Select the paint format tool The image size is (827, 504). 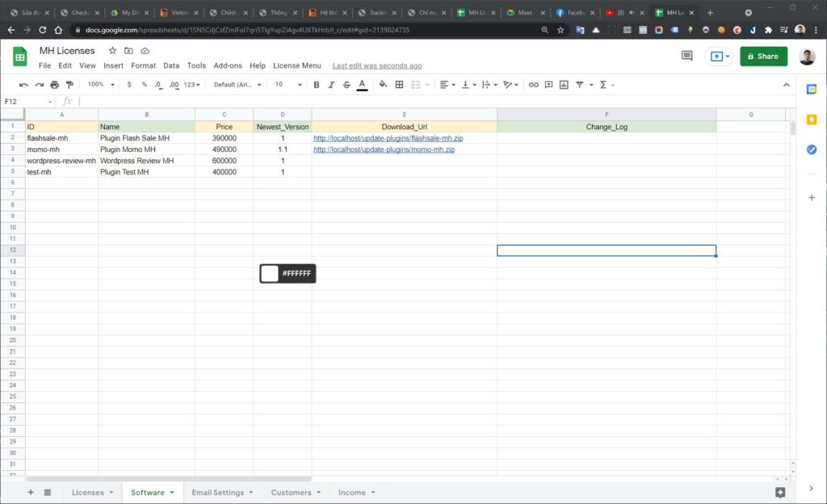[69, 85]
